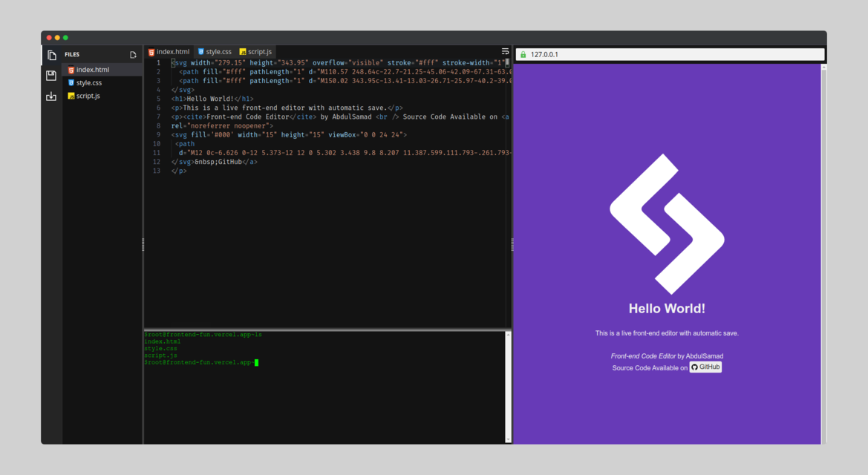Click the Hello World! heading in the preview

(x=667, y=308)
